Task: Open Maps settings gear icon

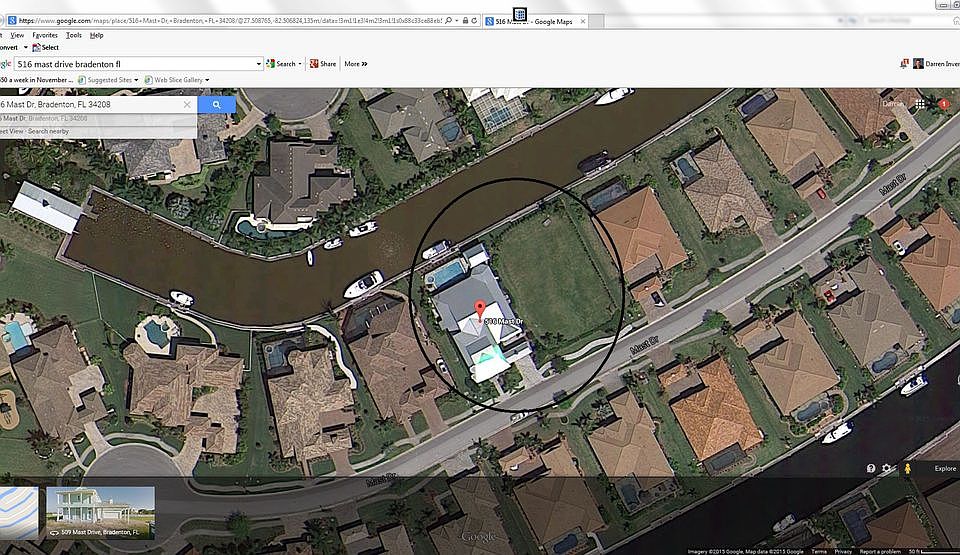Action: 886,469
